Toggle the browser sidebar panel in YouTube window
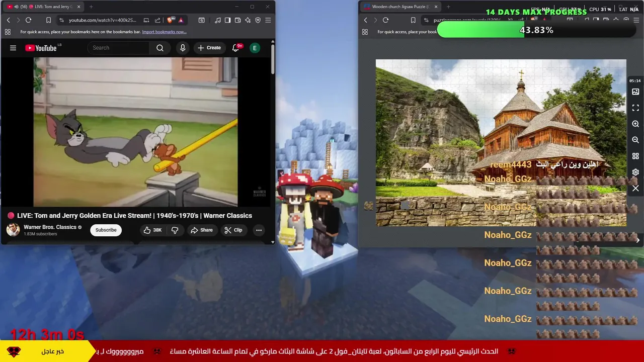This screenshot has width=644, height=362. pyautogui.click(x=227, y=20)
